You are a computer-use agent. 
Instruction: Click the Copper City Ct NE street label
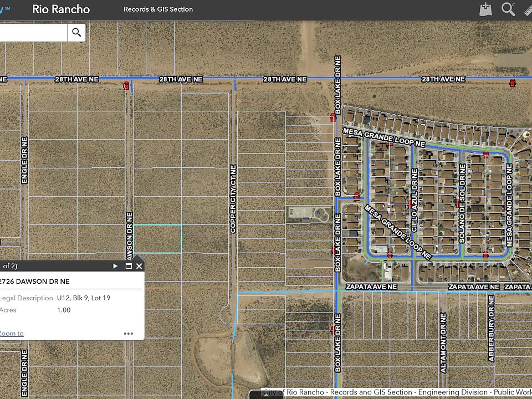(x=233, y=198)
